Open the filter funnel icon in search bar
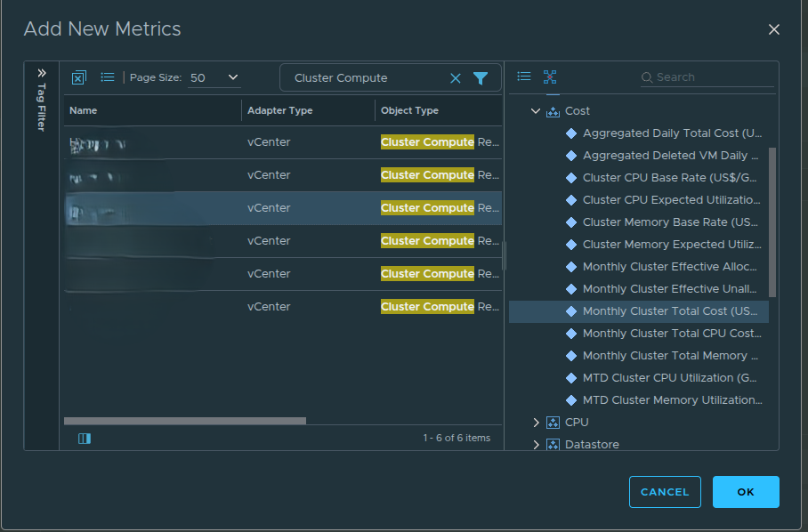Viewport: 808px width, 532px height. pos(481,77)
